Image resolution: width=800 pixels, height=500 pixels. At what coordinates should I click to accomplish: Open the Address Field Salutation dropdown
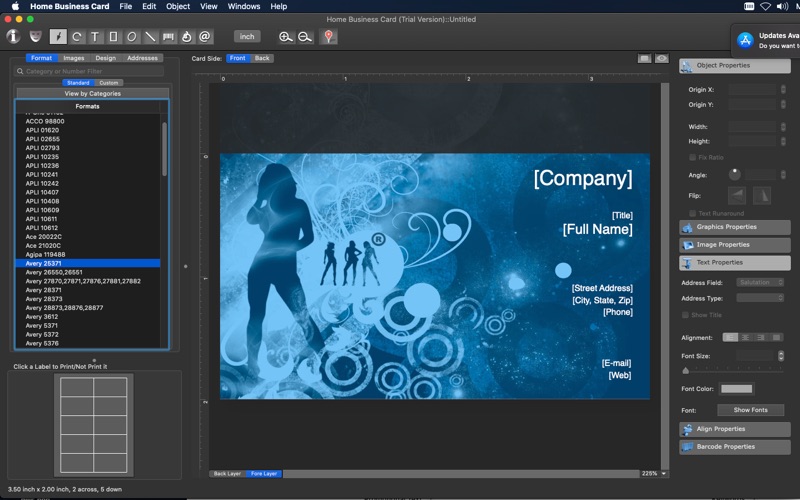[x=760, y=282]
